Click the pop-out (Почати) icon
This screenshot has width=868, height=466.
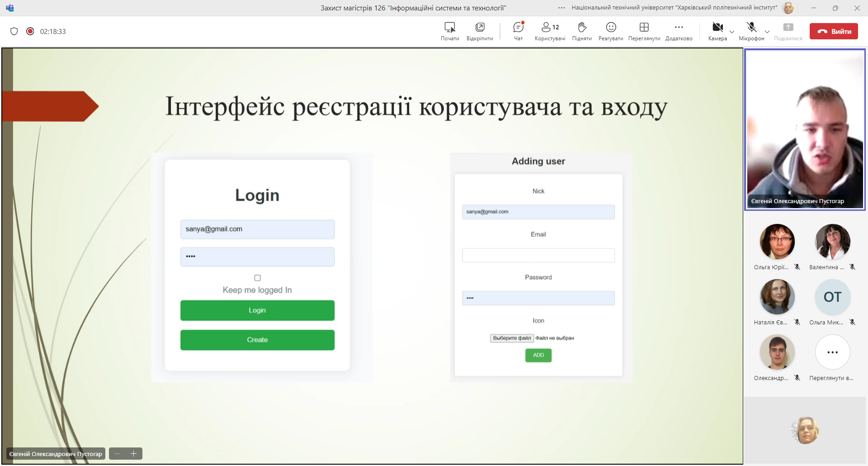pyautogui.click(x=450, y=31)
